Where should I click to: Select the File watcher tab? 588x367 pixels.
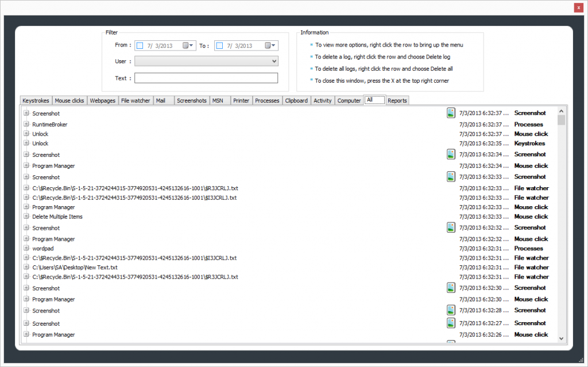136,101
